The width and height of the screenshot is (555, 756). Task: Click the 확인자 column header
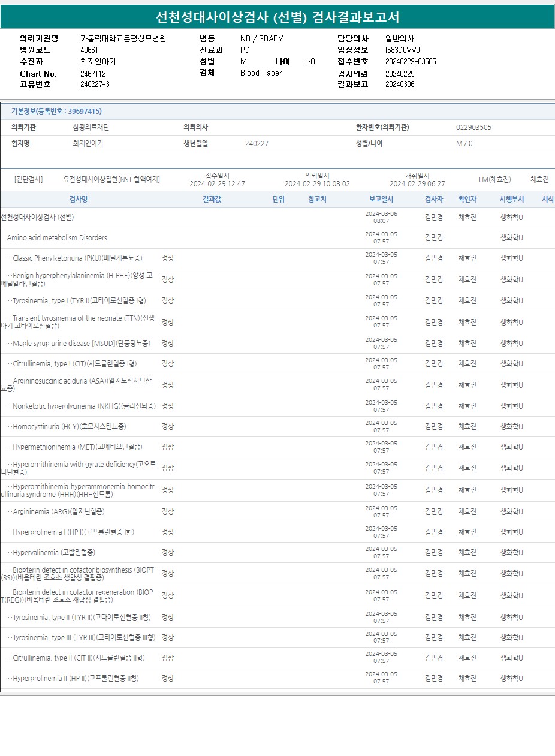(467, 200)
